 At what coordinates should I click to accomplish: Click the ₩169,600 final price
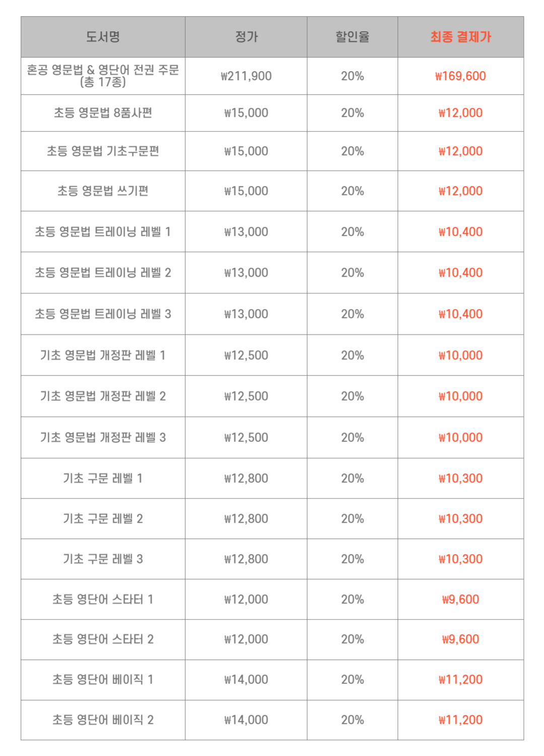[460, 76]
